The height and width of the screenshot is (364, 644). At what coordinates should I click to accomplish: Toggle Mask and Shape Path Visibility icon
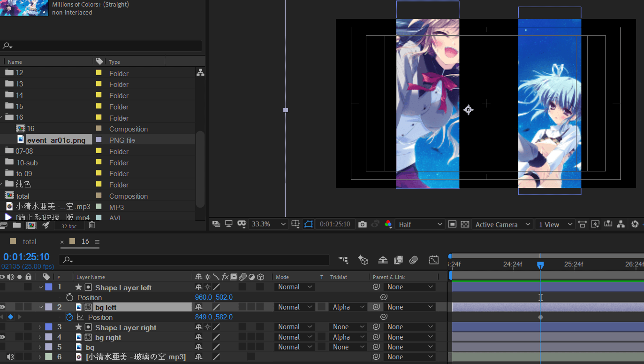pos(308,225)
